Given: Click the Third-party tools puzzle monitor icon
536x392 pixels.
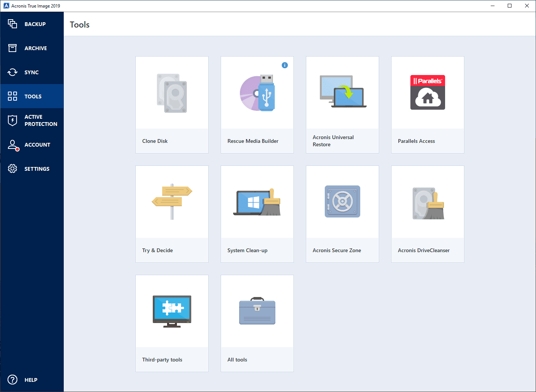Looking at the screenshot, I should tap(172, 311).
